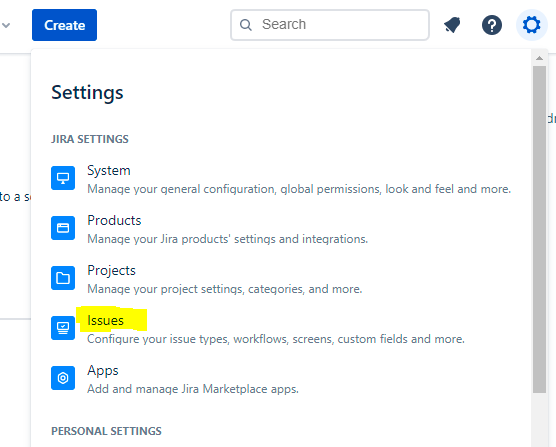Screen dimensions: 556x447
Task: Open the highlighted Issues entry
Action: pyautogui.click(x=105, y=320)
